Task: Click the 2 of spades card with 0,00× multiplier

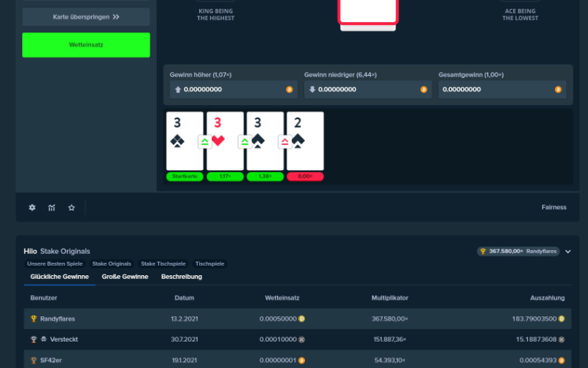Action: [305, 141]
